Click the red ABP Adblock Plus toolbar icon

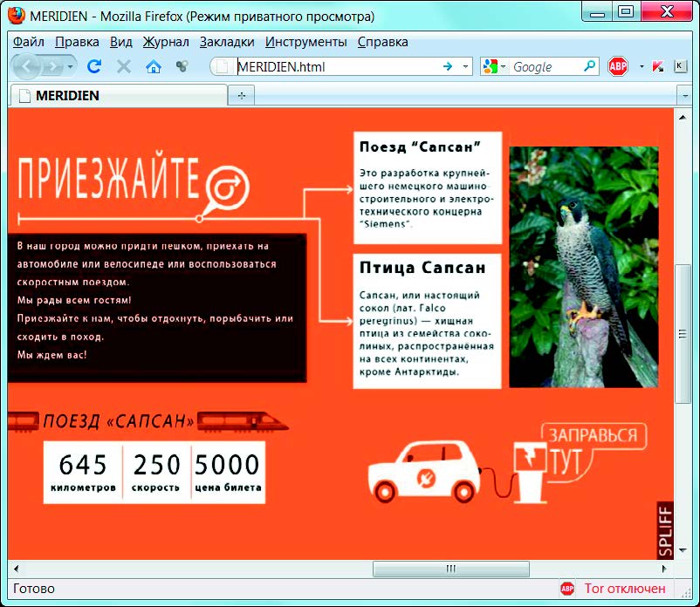(x=618, y=67)
